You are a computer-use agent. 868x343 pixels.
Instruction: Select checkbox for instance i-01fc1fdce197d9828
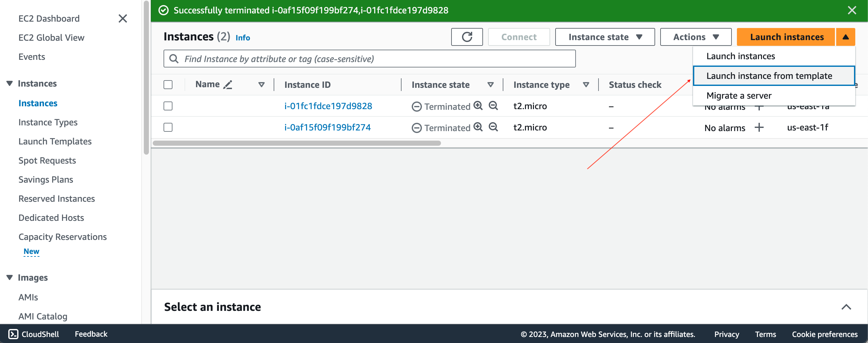pos(168,106)
